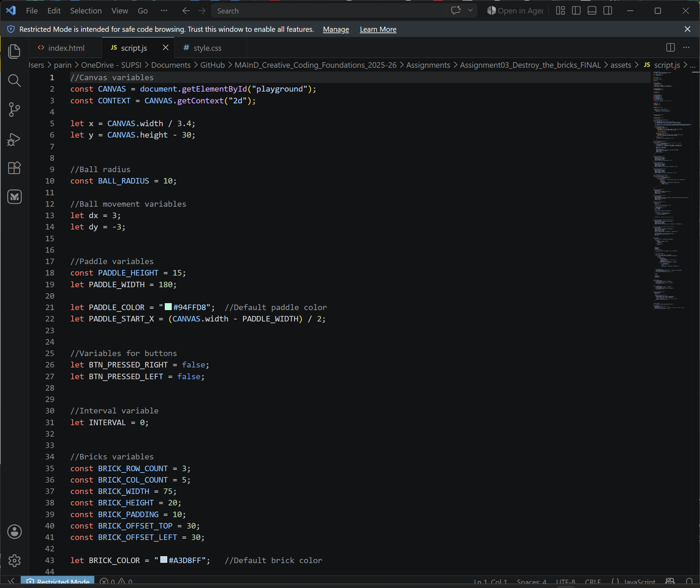The image size is (700, 588).
Task: Open the File menu
Action: [32, 11]
